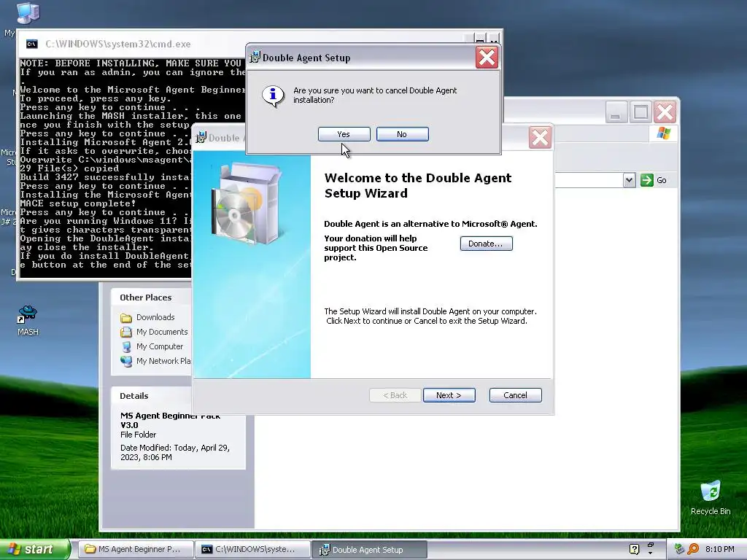This screenshot has width=747, height=560.
Task: Open the Start menu
Action: pos(34,550)
